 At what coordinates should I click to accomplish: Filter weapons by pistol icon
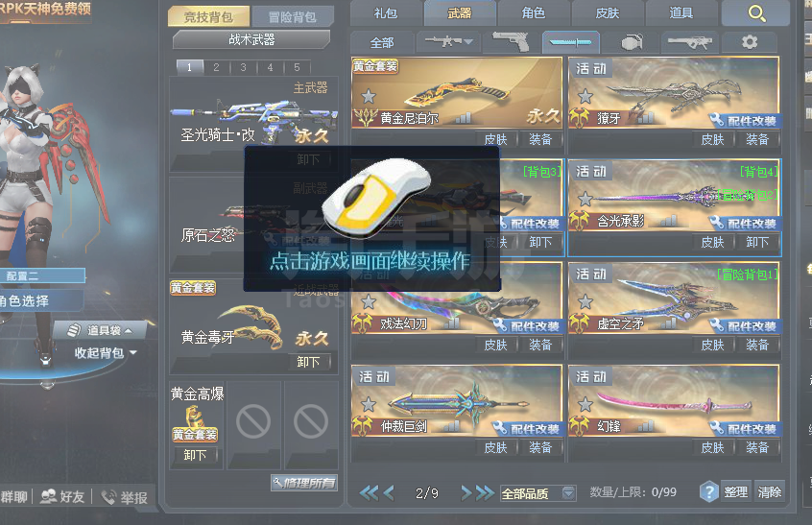click(511, 41)
